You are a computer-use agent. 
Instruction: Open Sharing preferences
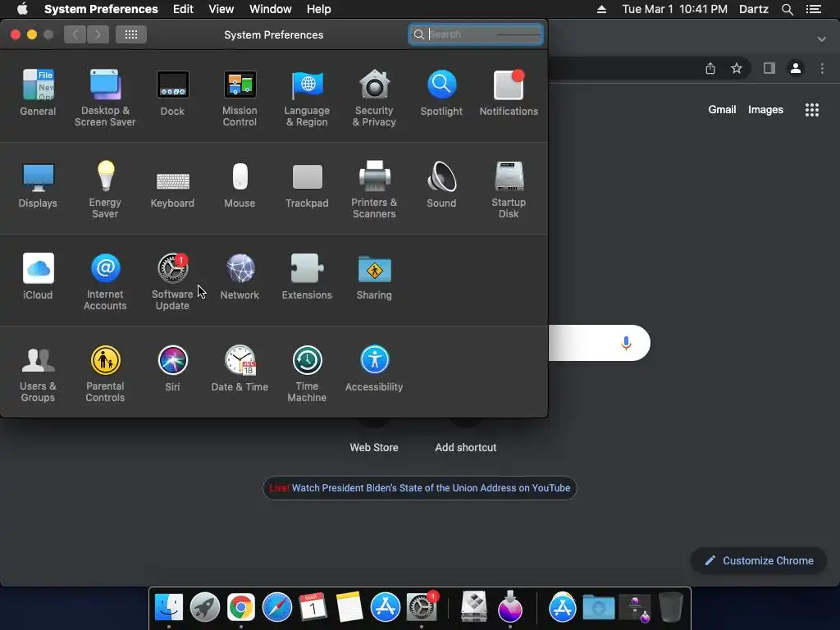pos(374,276)
